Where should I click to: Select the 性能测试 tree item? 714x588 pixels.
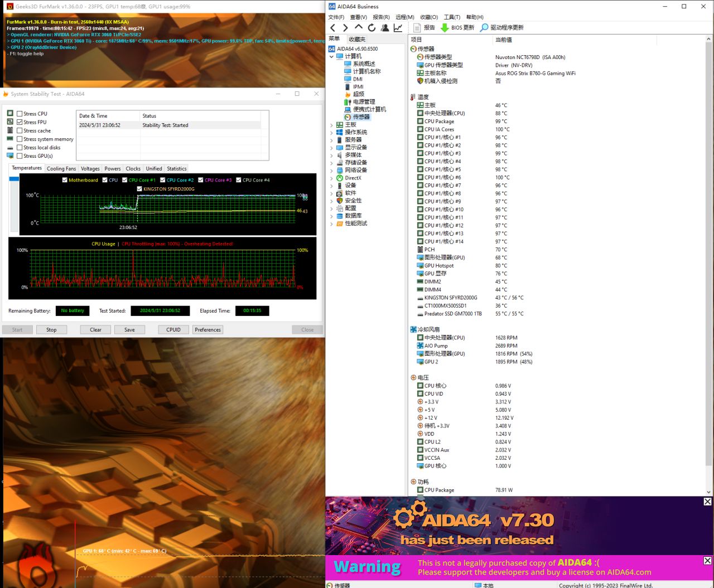(x=356, y=223)
